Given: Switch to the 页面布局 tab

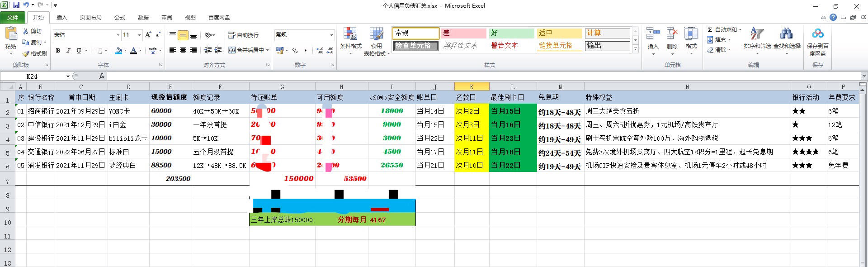Looking at the screenshot, I should pos(90,18).
